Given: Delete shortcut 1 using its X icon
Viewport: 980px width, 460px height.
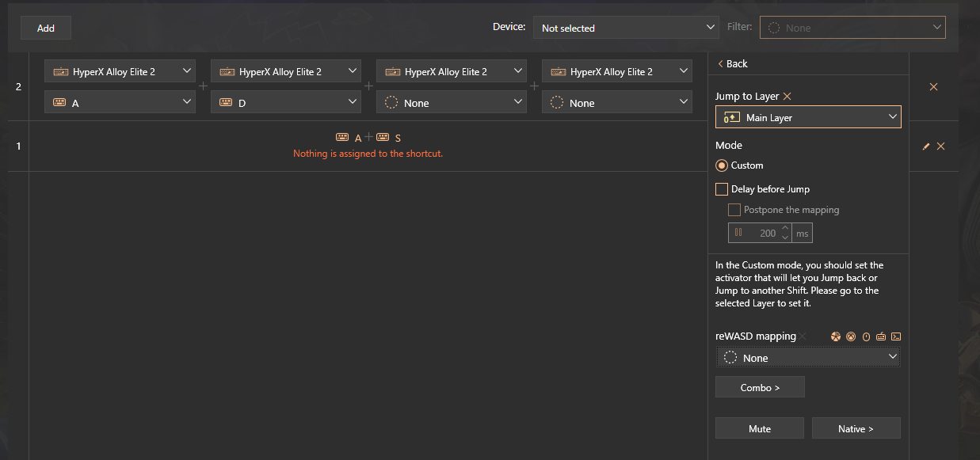Looking at the screenshot, I should pyautogui.click(x=940, y=146).
